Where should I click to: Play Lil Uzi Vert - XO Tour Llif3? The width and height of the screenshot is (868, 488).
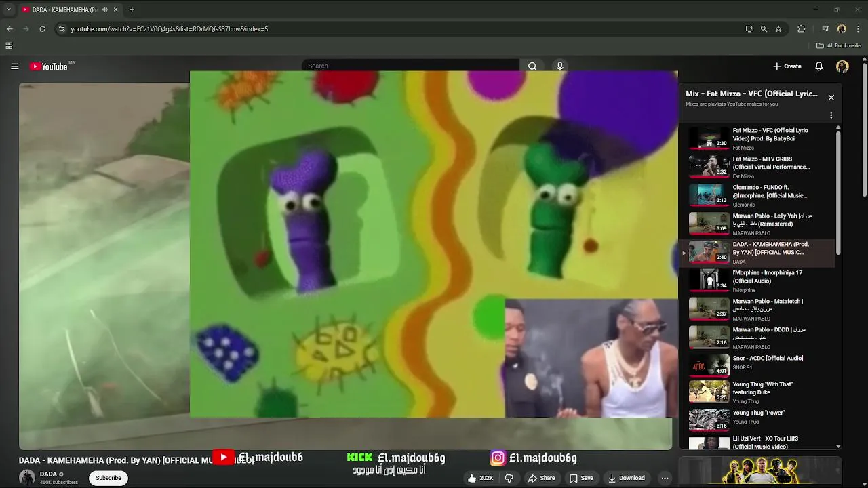758,443
